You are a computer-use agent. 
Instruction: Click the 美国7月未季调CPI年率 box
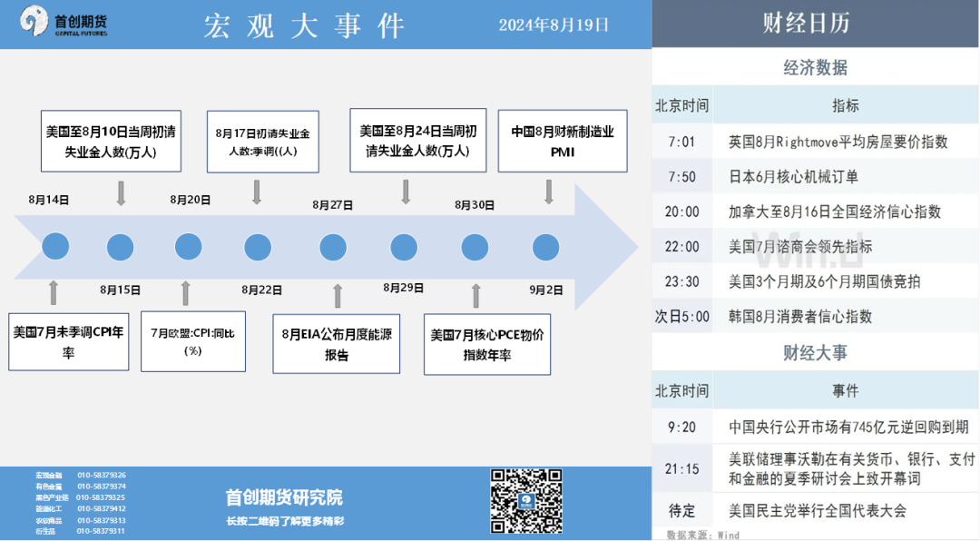click(x=69, y=342)
